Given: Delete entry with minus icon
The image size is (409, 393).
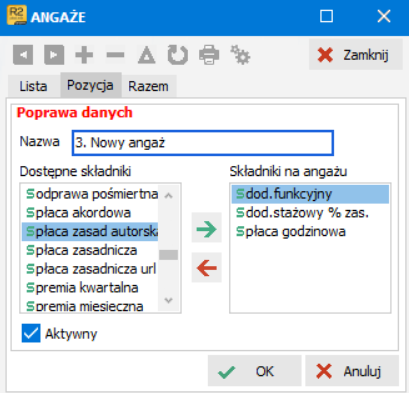Looking at the screenshot, I should 115,55.
